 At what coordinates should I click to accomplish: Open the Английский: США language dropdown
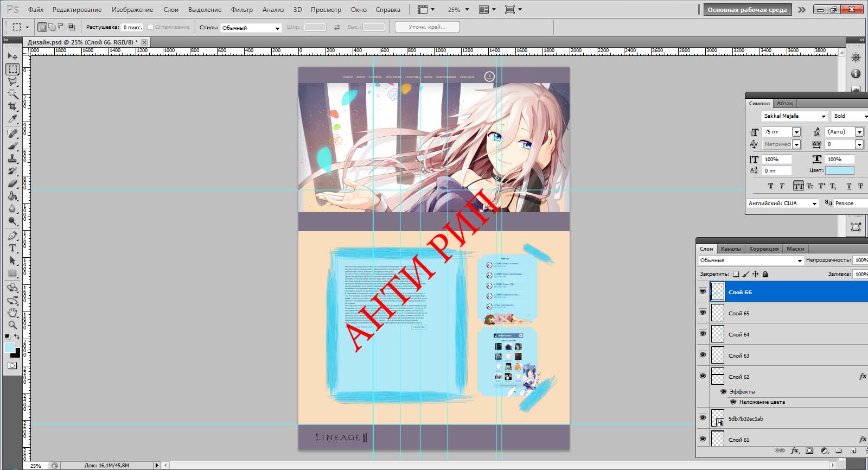click(782, 203)
